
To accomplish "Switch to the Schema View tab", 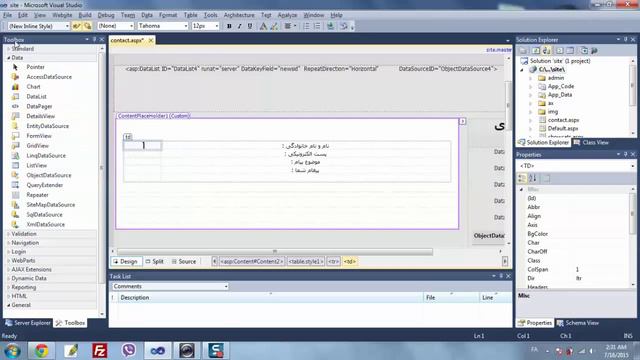I will (578, 323).
